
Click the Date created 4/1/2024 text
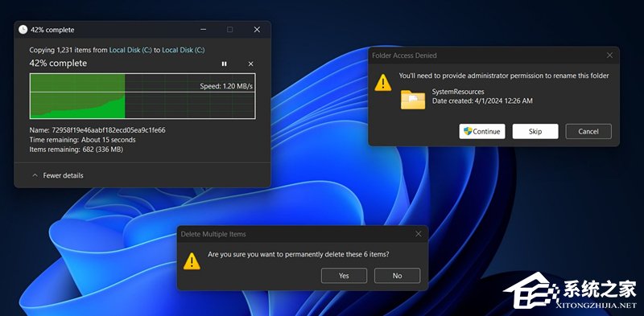pos(482,101)
